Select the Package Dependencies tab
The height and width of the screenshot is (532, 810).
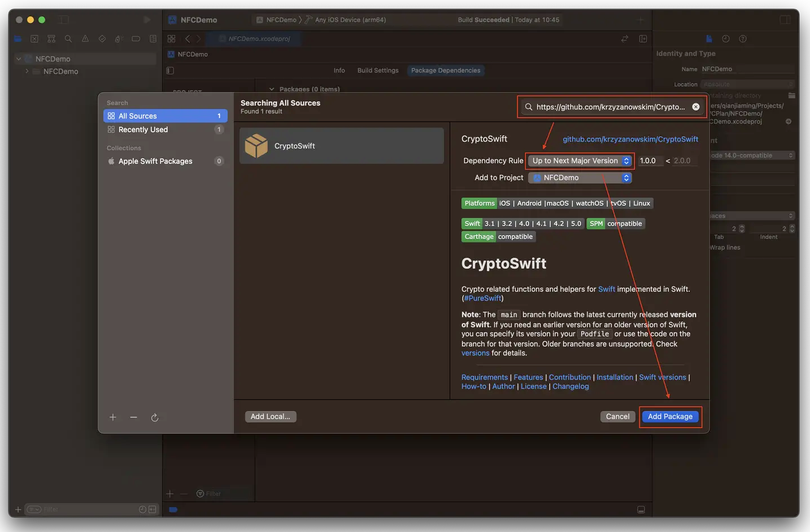click(x=446, y=71)
